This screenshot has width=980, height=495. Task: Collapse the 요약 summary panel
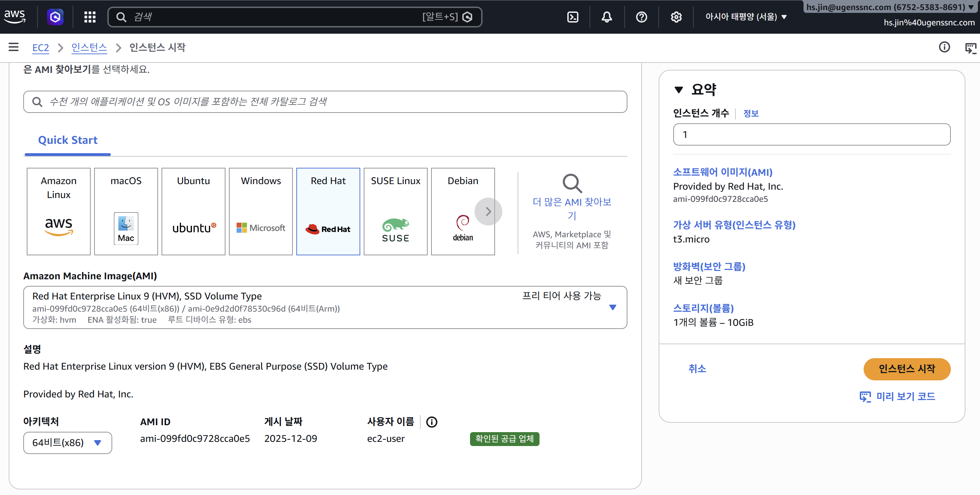(x=679, y=90)
